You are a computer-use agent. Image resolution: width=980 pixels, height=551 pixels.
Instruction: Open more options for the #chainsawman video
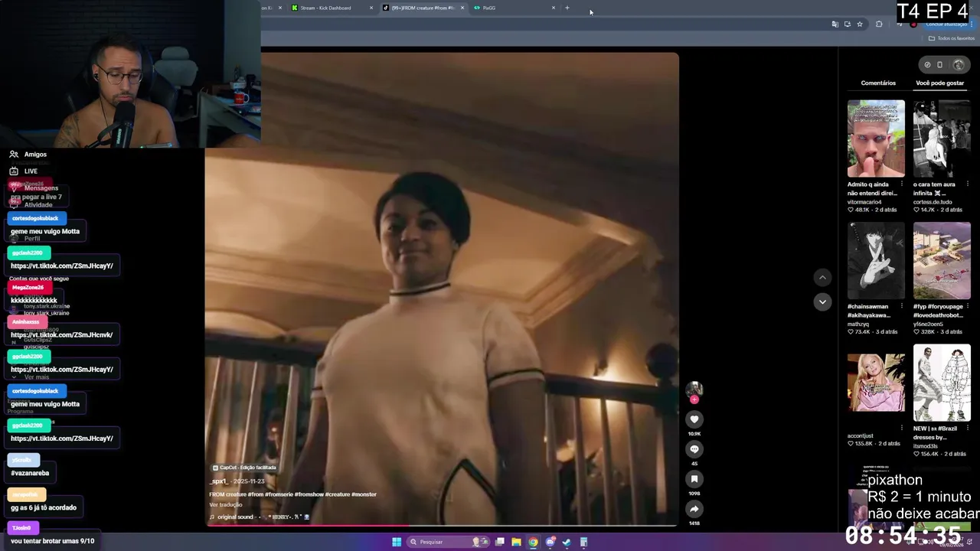coord(901,306)
